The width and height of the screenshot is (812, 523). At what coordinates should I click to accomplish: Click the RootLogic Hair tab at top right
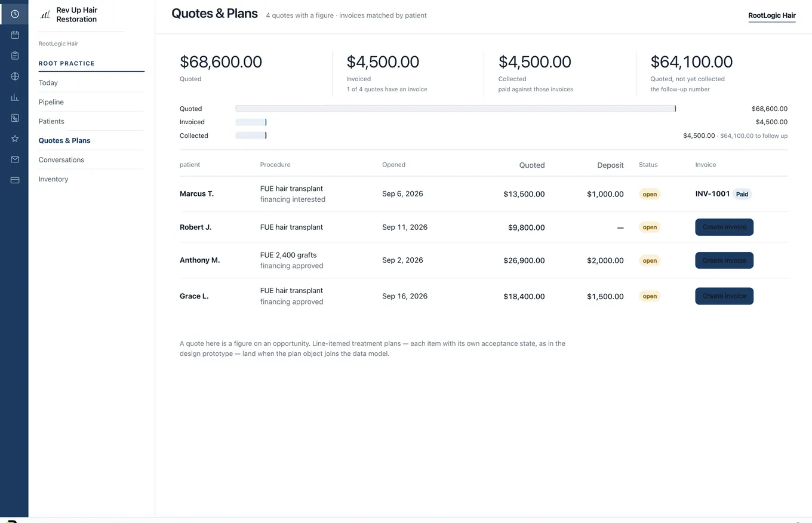[x=771, y=16]
